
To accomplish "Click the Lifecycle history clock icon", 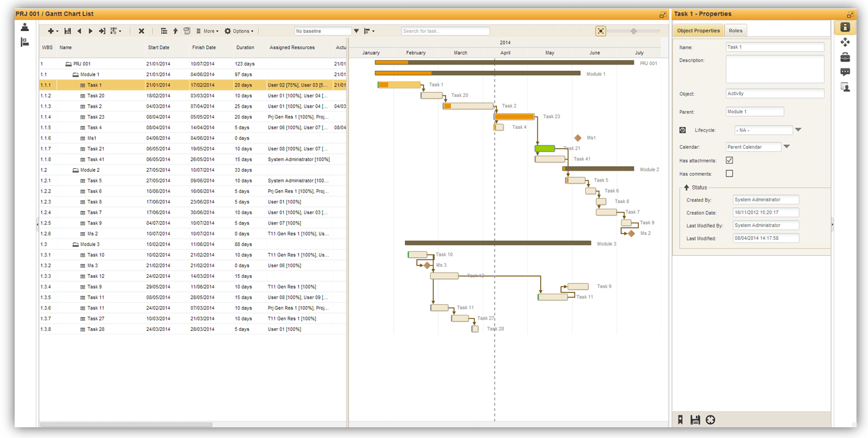I will click(x=683, y=130).
